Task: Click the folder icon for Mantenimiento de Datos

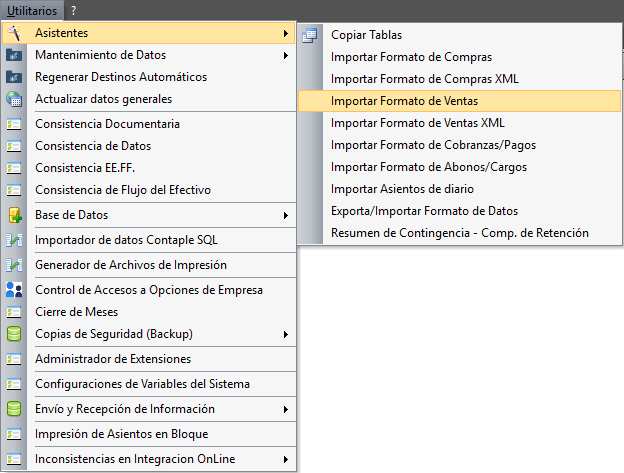Action: (x=14, y=55)
